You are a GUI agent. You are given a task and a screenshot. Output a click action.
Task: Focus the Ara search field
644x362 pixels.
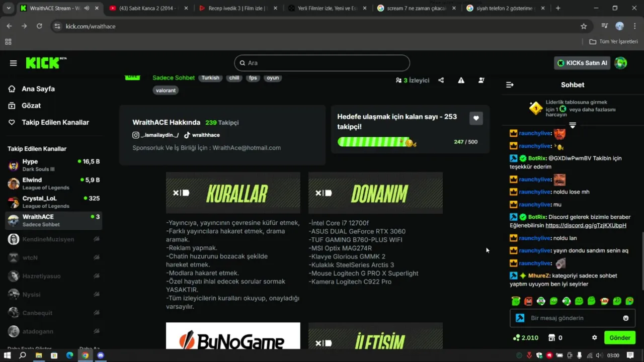[322, 63]
